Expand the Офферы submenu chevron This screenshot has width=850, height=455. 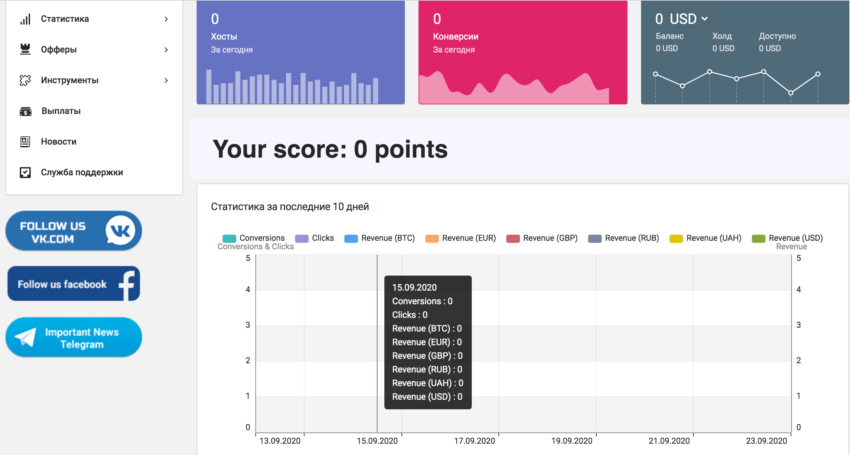166,50
